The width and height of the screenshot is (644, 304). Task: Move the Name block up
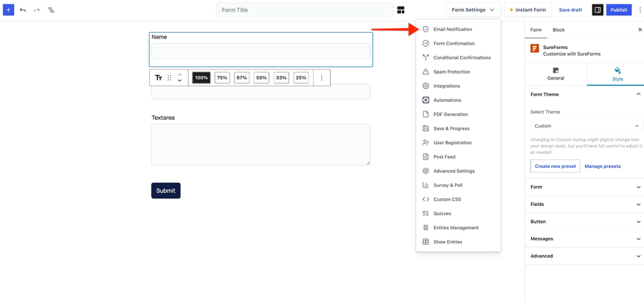coord(179,75)
